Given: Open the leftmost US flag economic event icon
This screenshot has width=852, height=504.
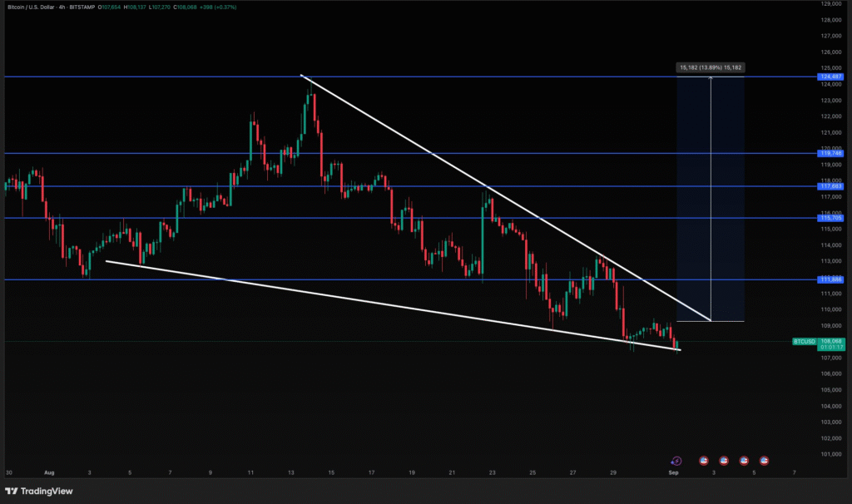Looking at the screenshot, I should (704, 461).
